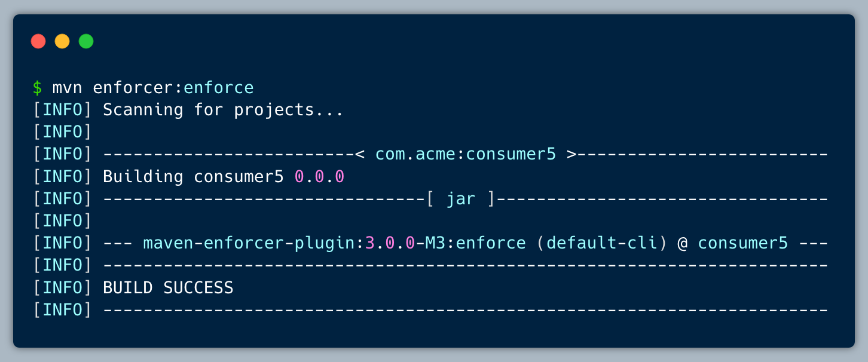
Task: Click the "Scanning for projects..." text
Action: 223,110
